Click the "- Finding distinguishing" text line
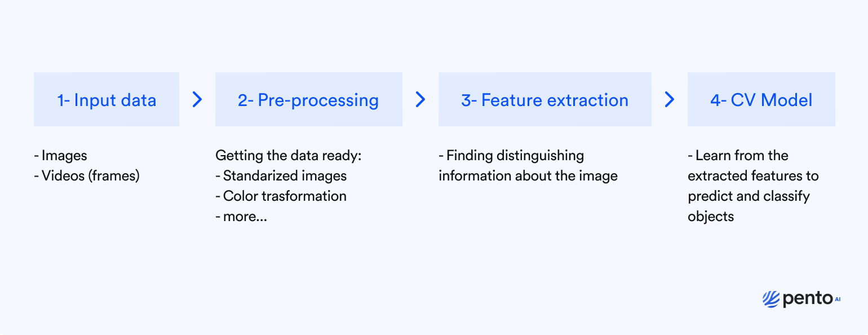 tap(511, 156)
